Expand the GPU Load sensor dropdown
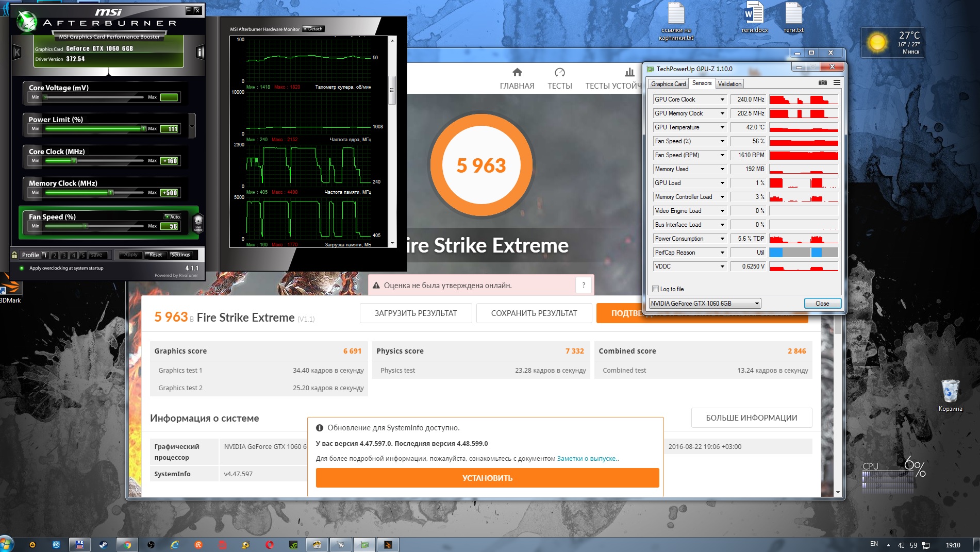980x552 pixels. click(722, 183)
